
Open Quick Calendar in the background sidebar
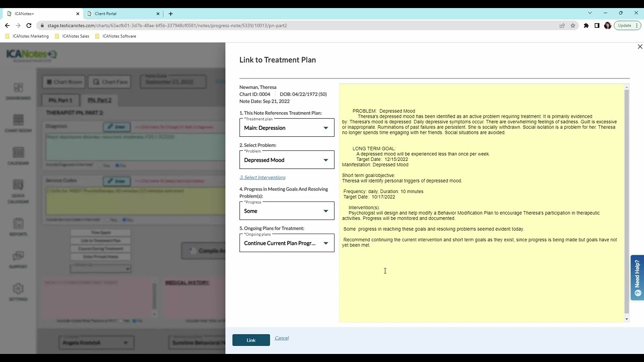[x=18, y=192]
